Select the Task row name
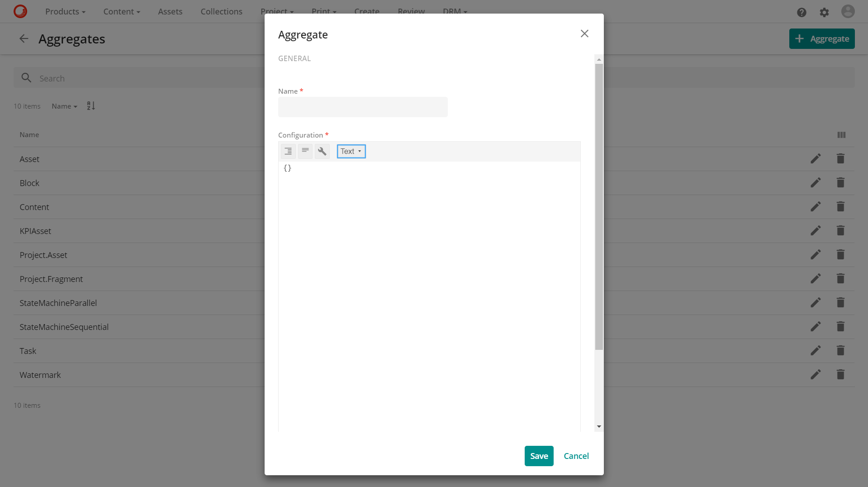868x487 pixels. 28,351
